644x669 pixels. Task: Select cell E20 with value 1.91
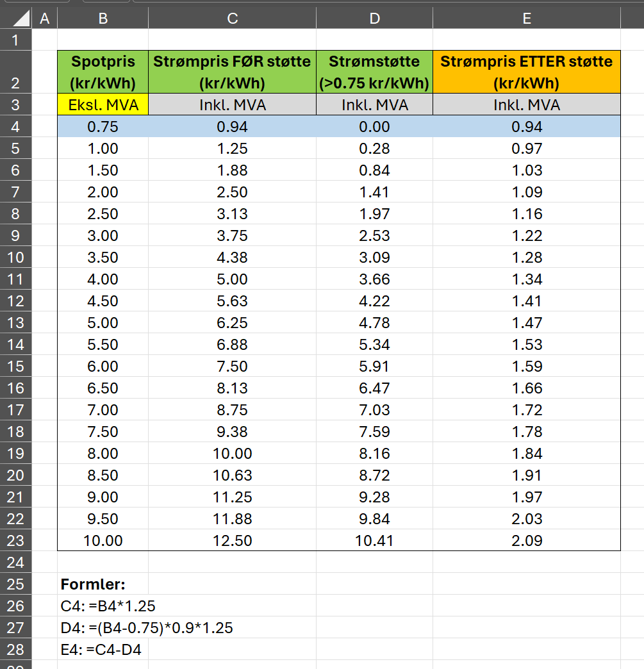(x=527, y=475)
